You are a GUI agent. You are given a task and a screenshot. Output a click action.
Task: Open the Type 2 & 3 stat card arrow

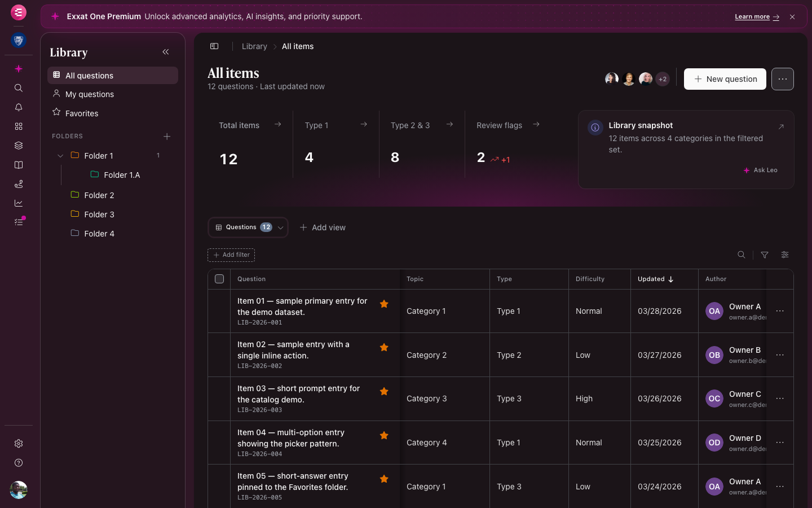[x=449, y=125]
